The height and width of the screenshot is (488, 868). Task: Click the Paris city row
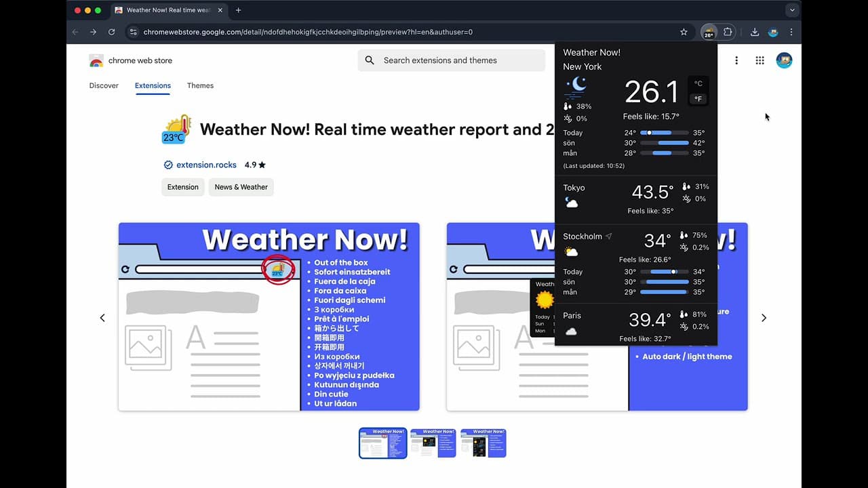(x=636, y=324)
